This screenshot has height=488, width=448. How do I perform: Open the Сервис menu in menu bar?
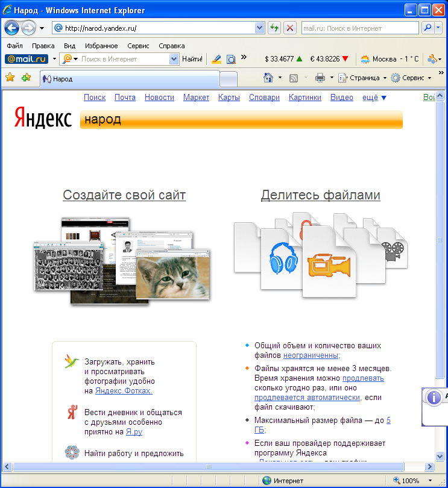click(138, 46)
